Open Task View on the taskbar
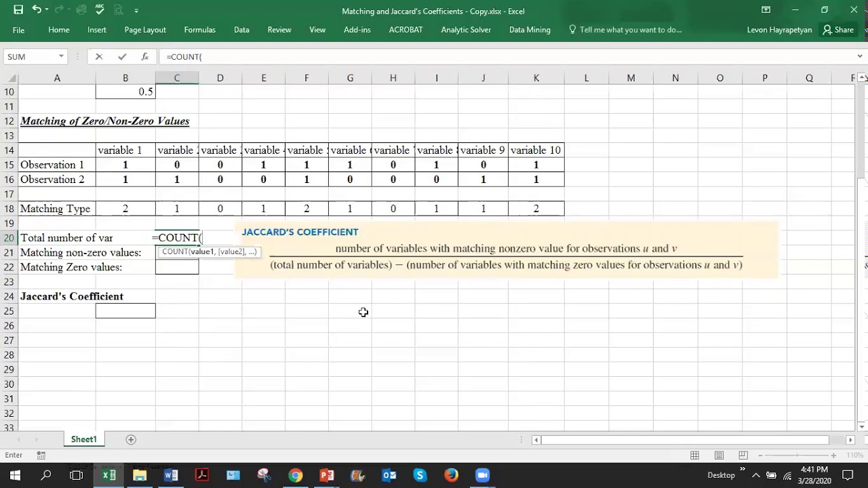The width and height of the screenshot is (868, 488). (77, 475)
